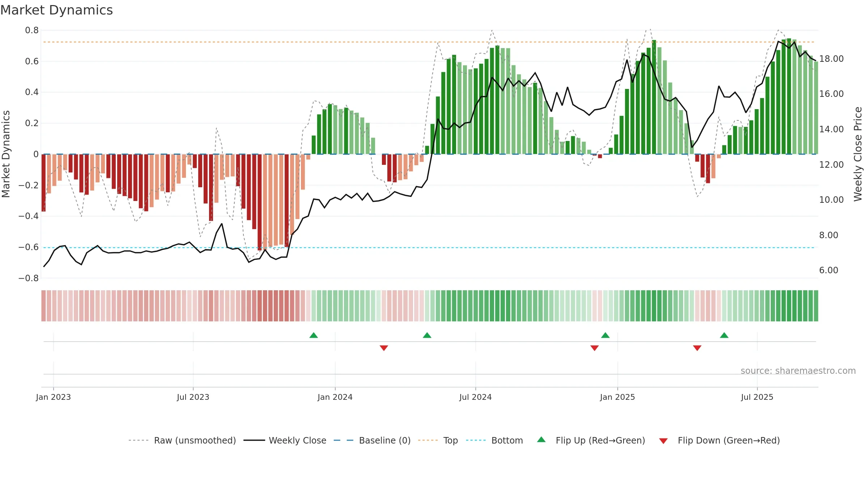Image resolution: width=868 pixels, height=488 pixels.
Task: Click the Jan 2024 axis label
Action: click(x=335, y=397)
